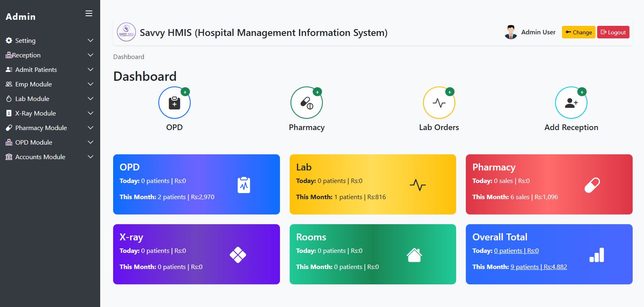
Task: Open the Reception sidebar menu
Action: click(x=27, y=55)
